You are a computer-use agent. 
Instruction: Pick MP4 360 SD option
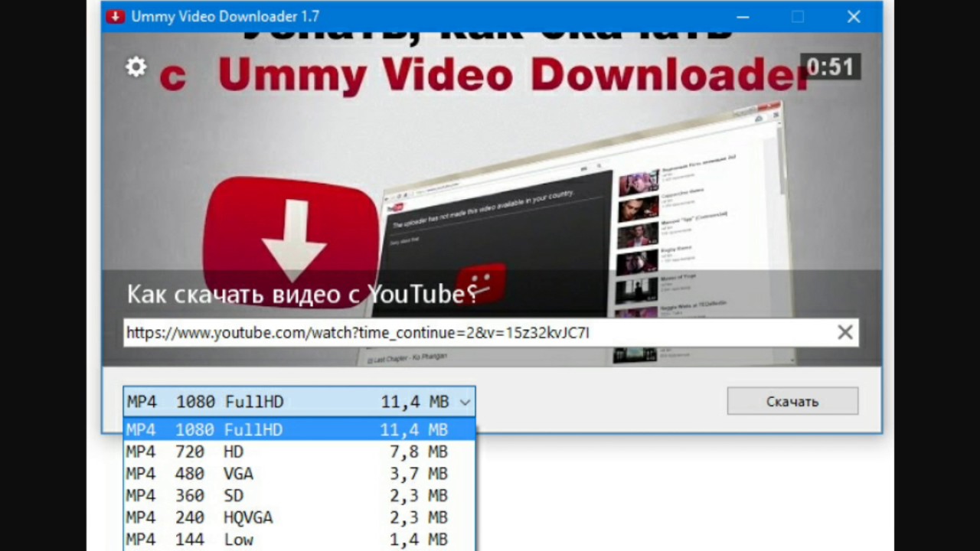pos(299,495)
